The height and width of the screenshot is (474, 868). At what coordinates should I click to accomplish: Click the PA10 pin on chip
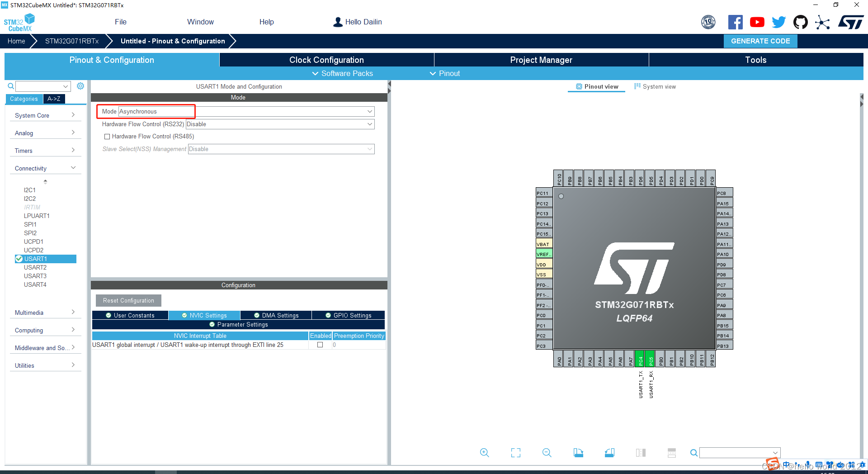point(724,254)
